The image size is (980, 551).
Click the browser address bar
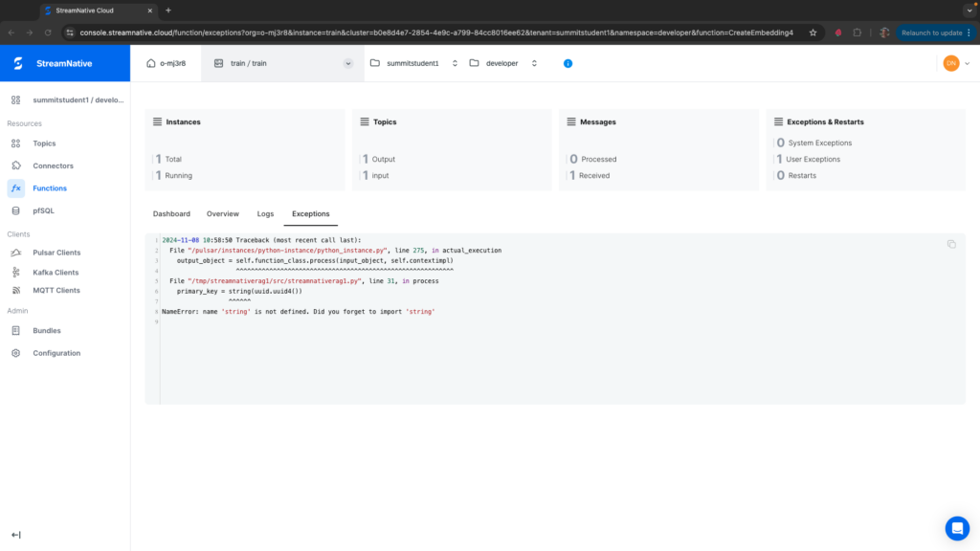pos(431,32)
